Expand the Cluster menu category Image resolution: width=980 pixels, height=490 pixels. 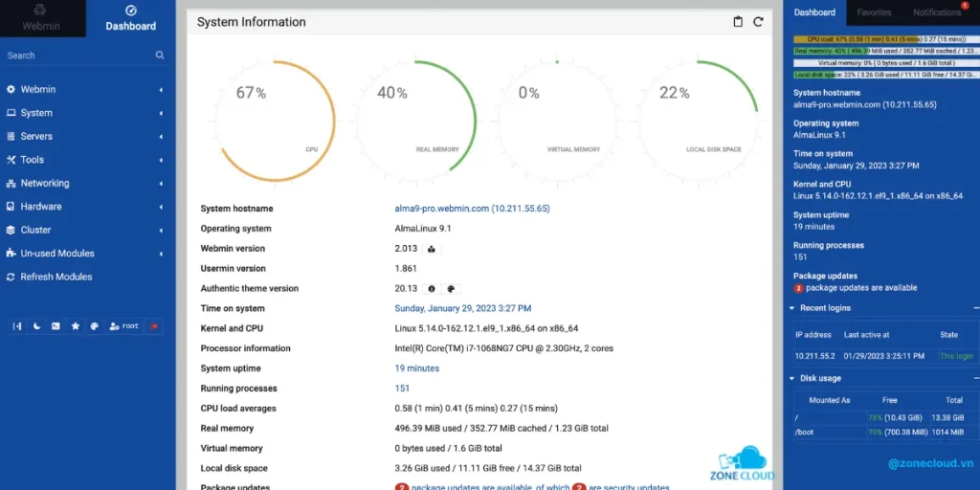[87, 230]
